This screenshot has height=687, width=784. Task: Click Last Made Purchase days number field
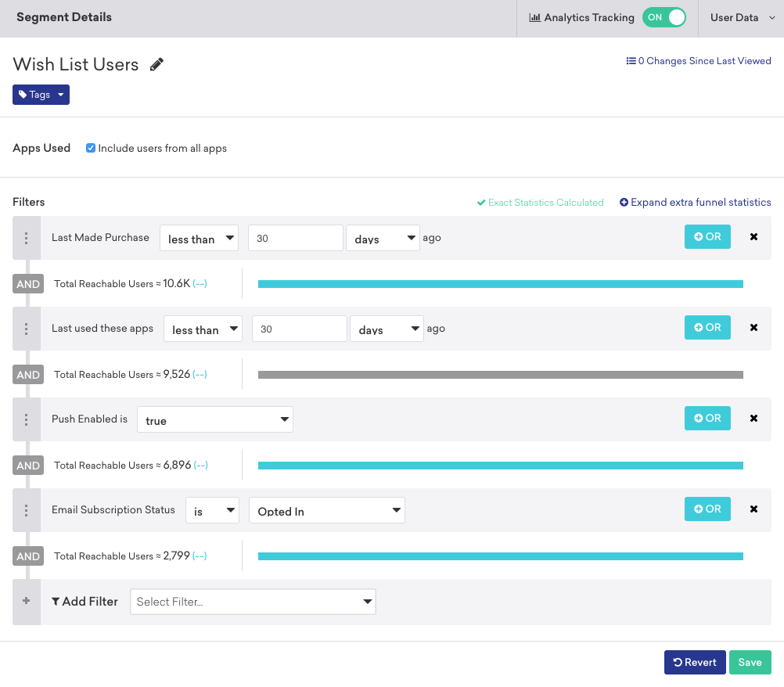296,238
